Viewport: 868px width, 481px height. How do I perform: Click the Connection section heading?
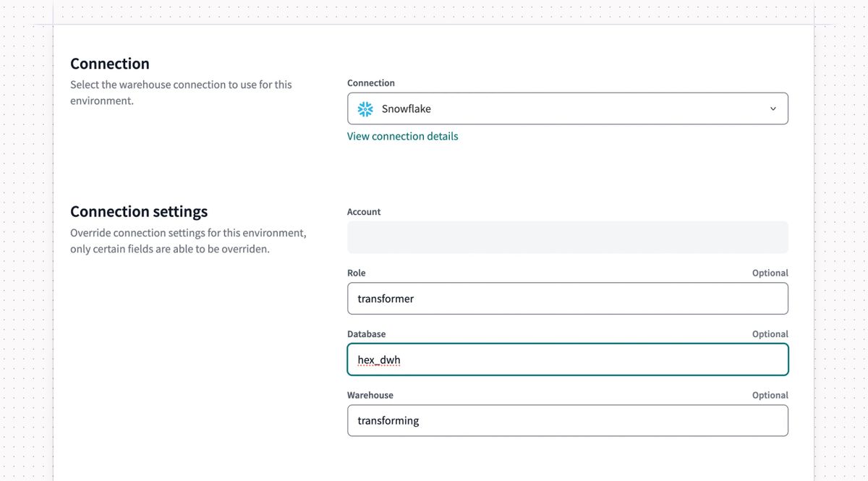click(110, 64)
